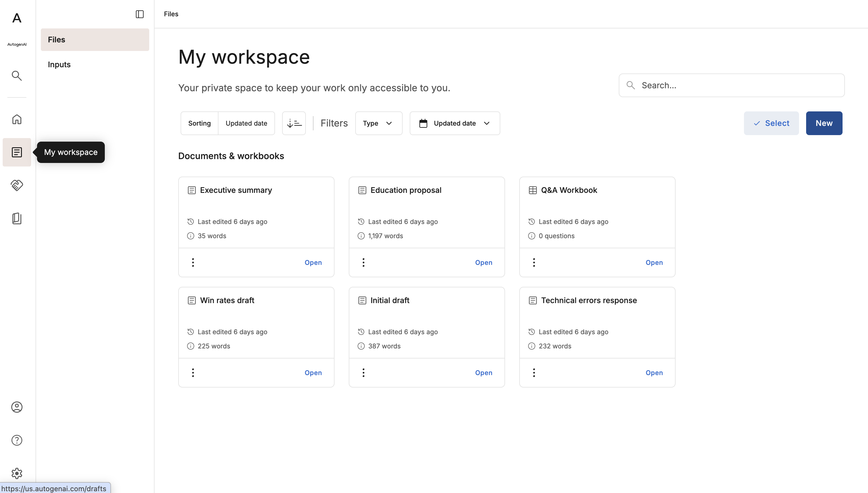Go to the Home icon in sidebar

pos(17,119)
